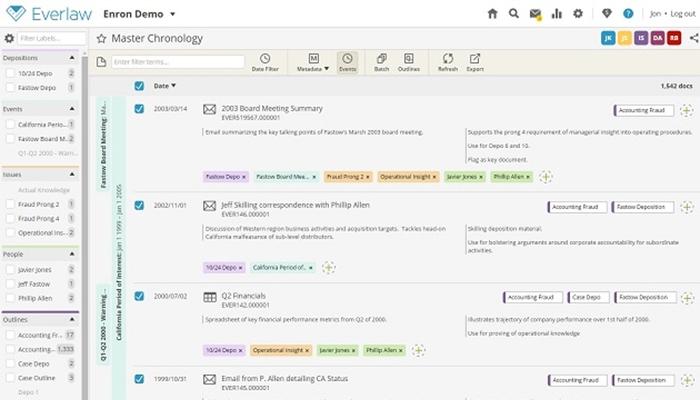
Task: Collapse the Depositions section
Action: pos(72,58)
